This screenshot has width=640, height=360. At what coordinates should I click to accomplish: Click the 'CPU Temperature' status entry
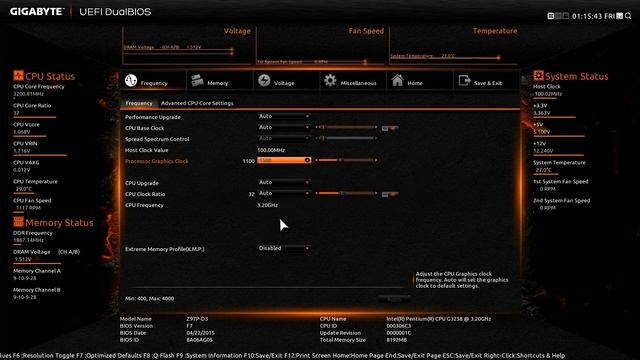point(36,185)
